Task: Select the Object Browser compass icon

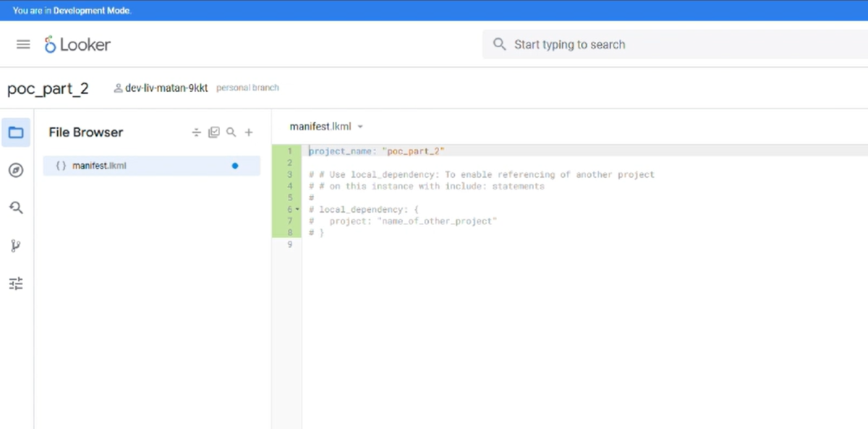Action: pyautogui.click(x=16, y=170)
